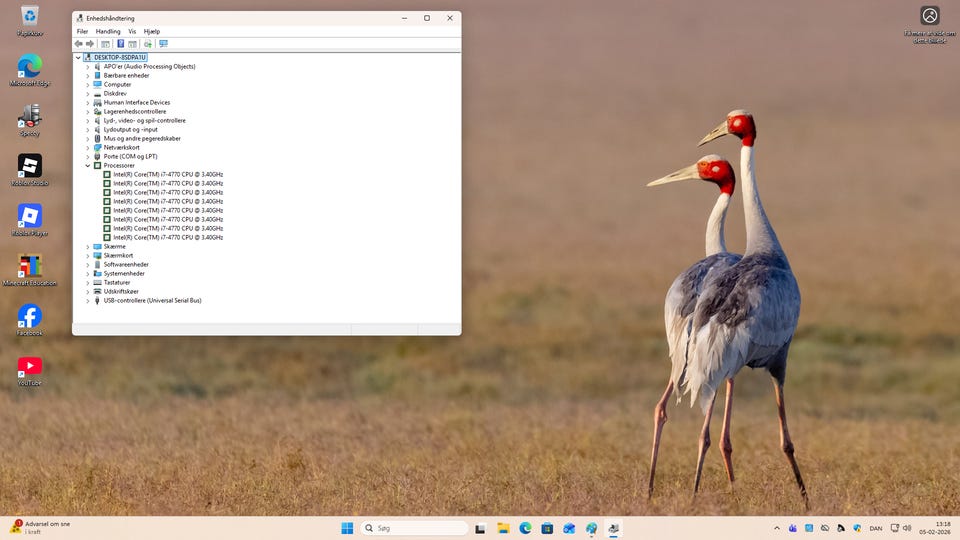
Task: Show hidden system tray icons chevron
Action: coord(777,528)
